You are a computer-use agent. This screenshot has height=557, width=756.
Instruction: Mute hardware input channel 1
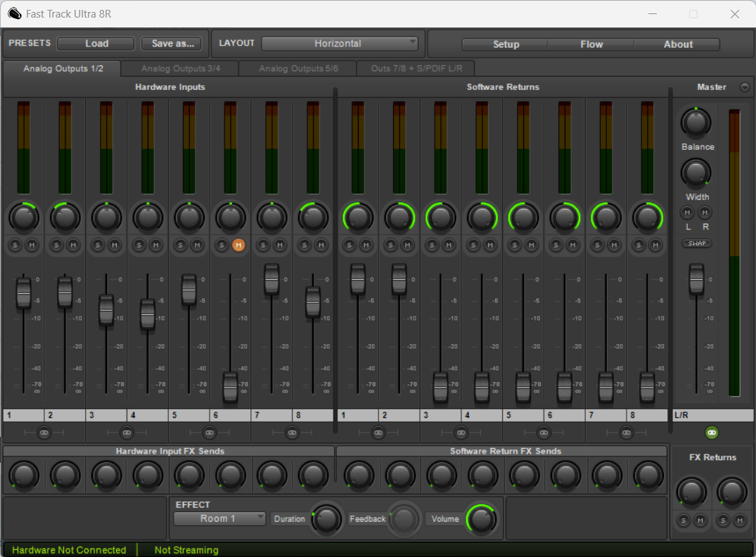pyautogui.click(x=32, y=245)
